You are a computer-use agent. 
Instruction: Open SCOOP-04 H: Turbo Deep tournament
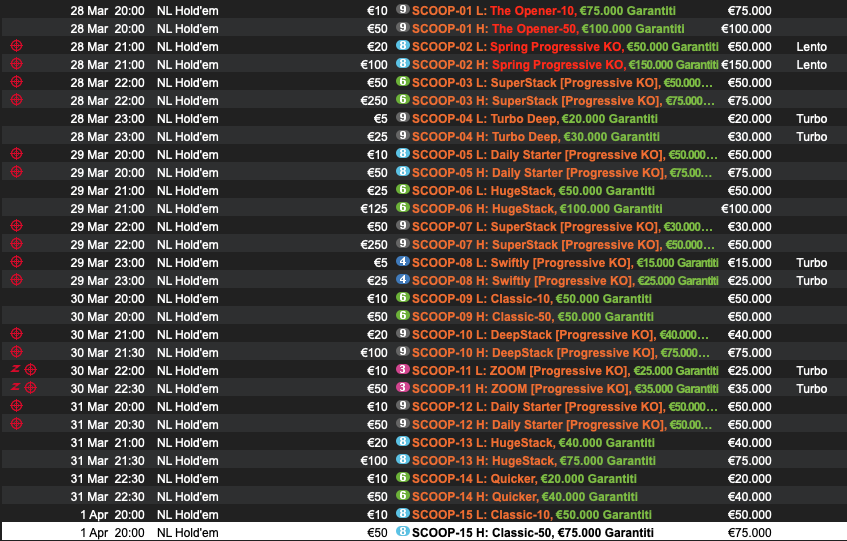coord(536,137)
